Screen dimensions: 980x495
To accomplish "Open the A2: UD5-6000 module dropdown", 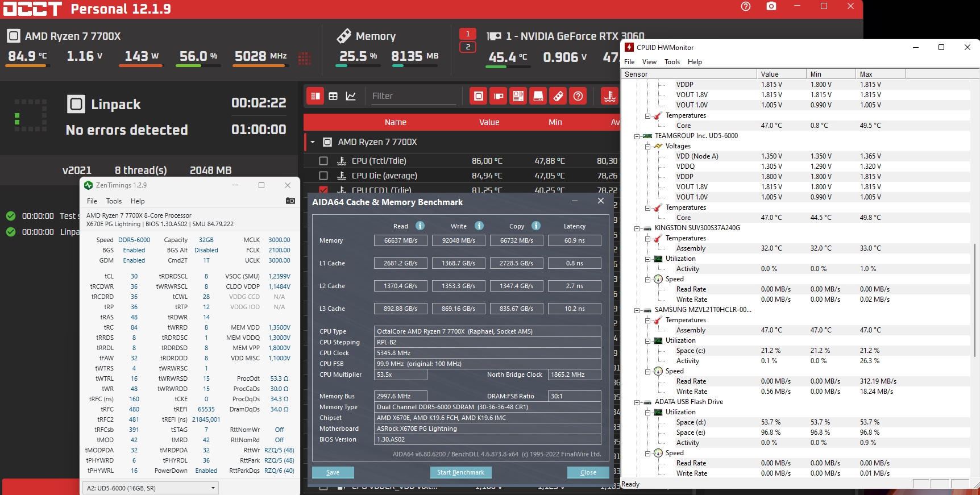I will pyautogui.click(x=151, y=488).
